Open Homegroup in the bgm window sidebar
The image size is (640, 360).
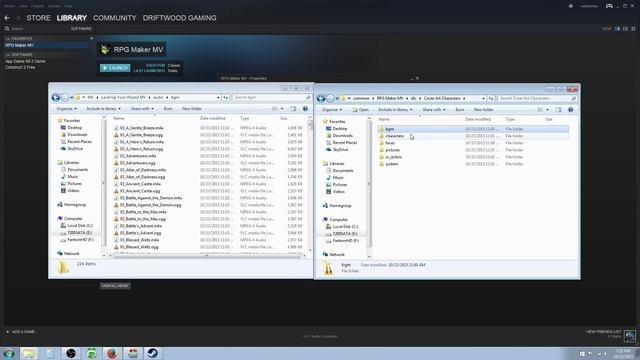coord(72,204)
